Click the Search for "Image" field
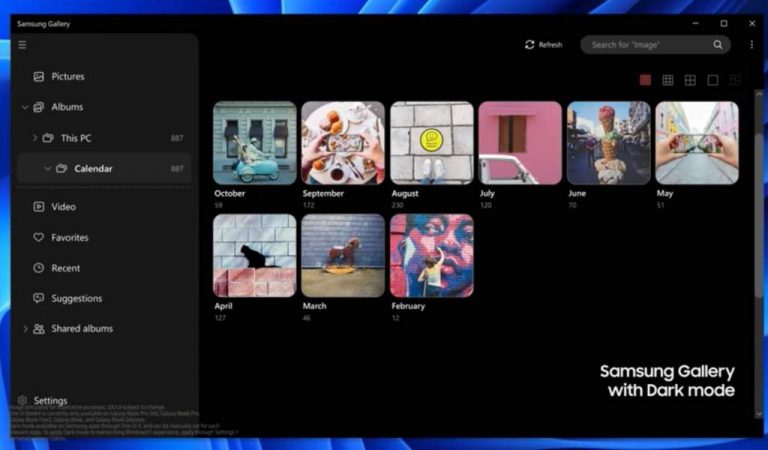 coord(645,45)
